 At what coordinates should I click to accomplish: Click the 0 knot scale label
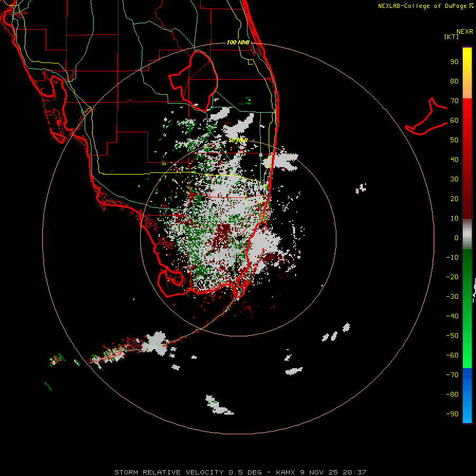(x=456, y=238)
